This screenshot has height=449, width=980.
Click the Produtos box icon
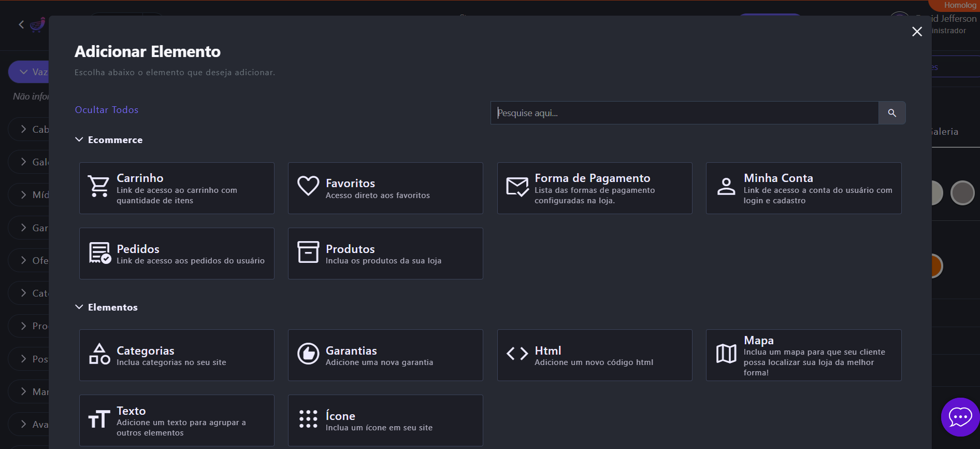[x=308, y=252]
